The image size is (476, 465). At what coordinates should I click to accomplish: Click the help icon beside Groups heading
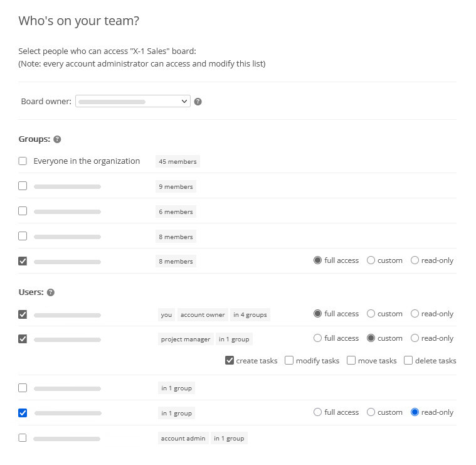pyautogui.click(x=57, y=139)
